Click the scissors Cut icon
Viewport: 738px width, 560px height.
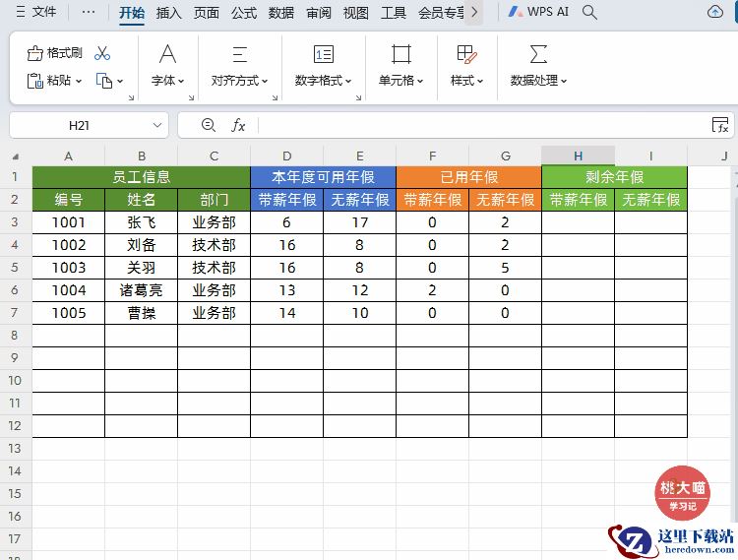point(102,53)
